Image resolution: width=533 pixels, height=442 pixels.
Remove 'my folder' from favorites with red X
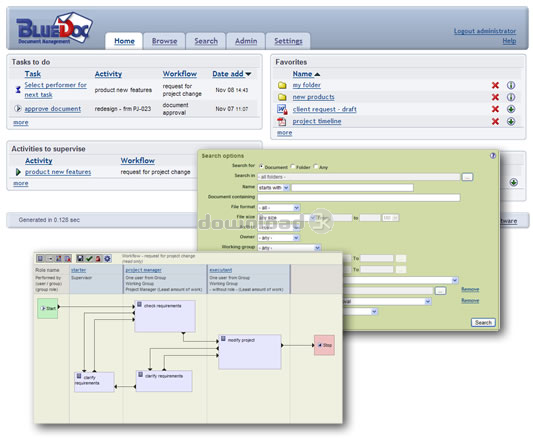(495, 85)
